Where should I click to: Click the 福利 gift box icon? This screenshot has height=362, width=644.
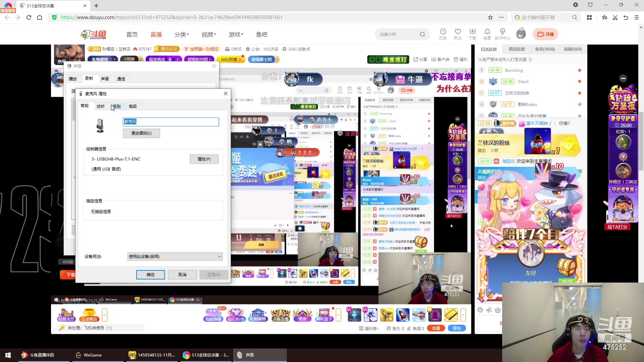(x=461, y=59)
